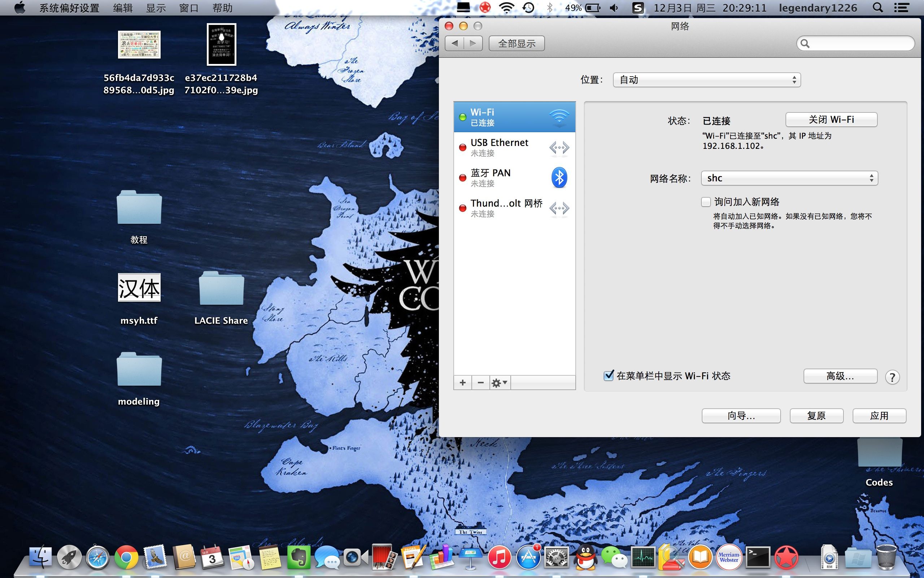Open the Trash in the Dock

(x=886, y=557)
